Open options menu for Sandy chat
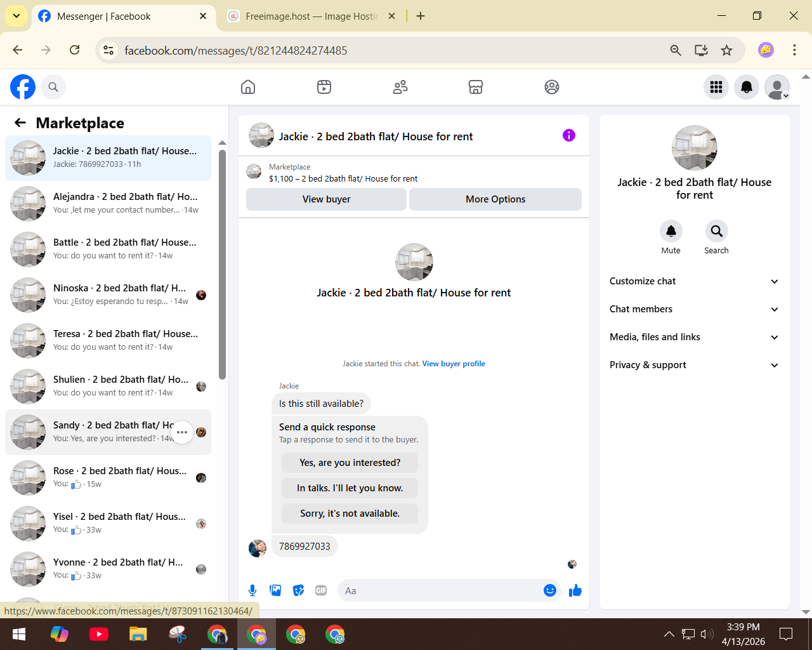Viewport: 812px width, 650px height. pyautogui.click(x=182, y=432)
